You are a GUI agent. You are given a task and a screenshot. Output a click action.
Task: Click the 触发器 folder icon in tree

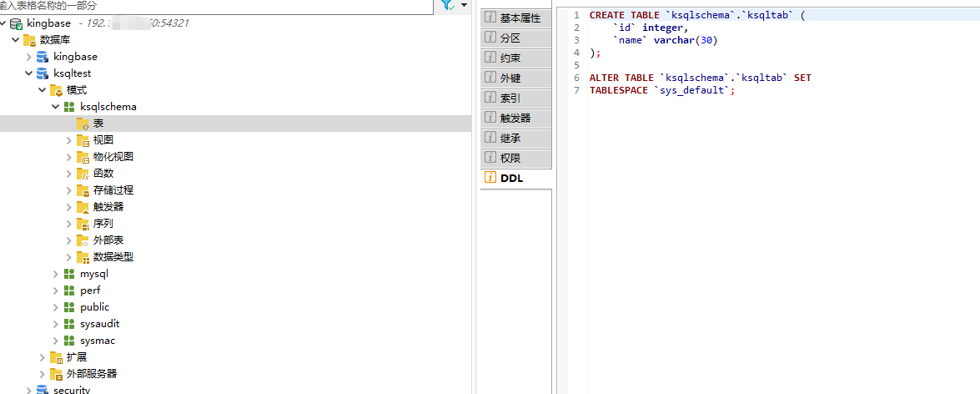pyautogui.click(x=83, y=207)
